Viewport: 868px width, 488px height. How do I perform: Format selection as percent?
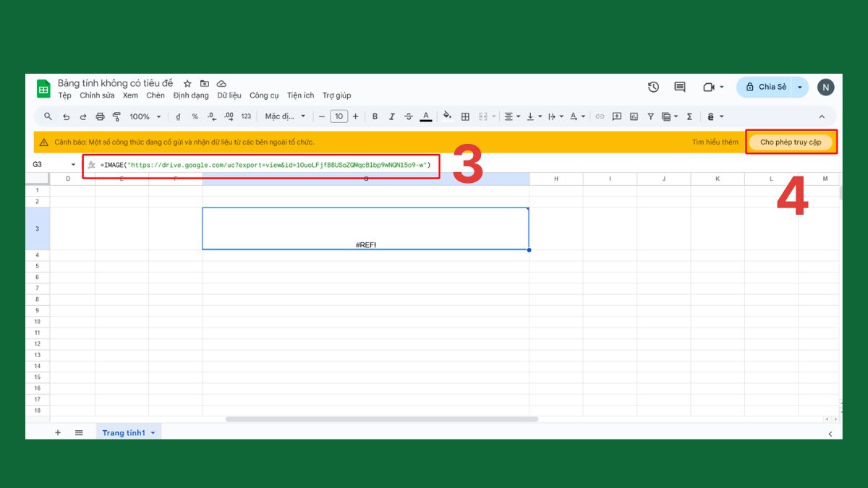[194, 116]
